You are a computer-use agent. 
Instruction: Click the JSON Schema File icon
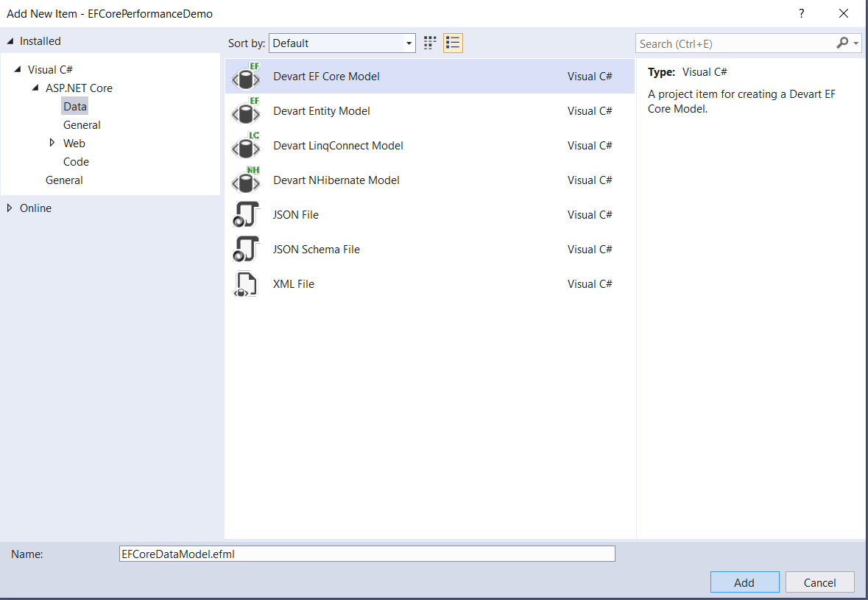pyautogui.click(x=247, y=249)
